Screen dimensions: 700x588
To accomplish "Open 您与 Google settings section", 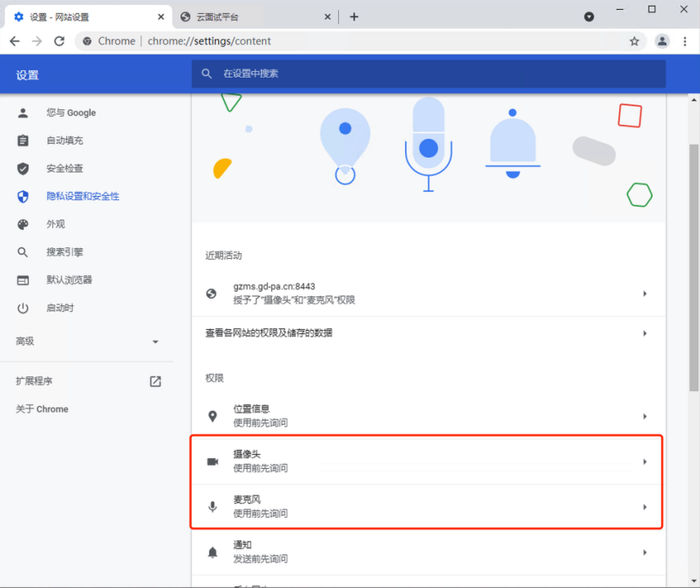I will pos(71,113).
